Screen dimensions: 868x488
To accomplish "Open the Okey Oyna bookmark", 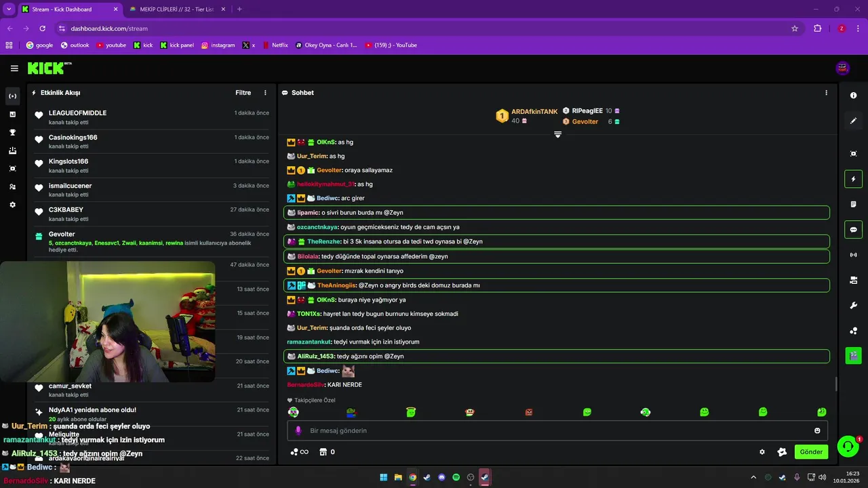I will [x=326, y=45].
